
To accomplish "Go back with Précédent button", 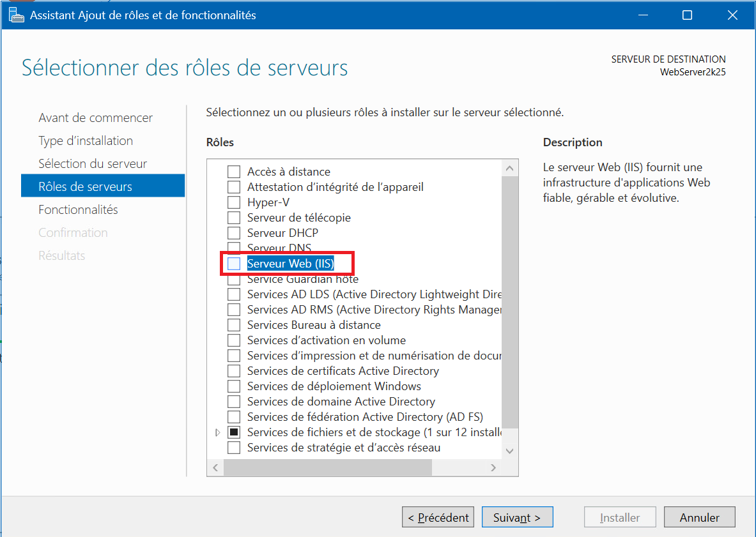I will [438, 517].
